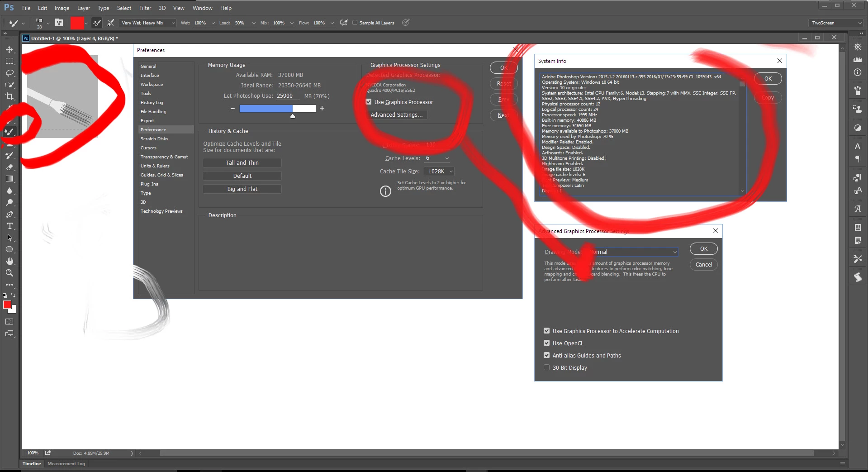Open the Flow percentage dropdown arrow

332,23
